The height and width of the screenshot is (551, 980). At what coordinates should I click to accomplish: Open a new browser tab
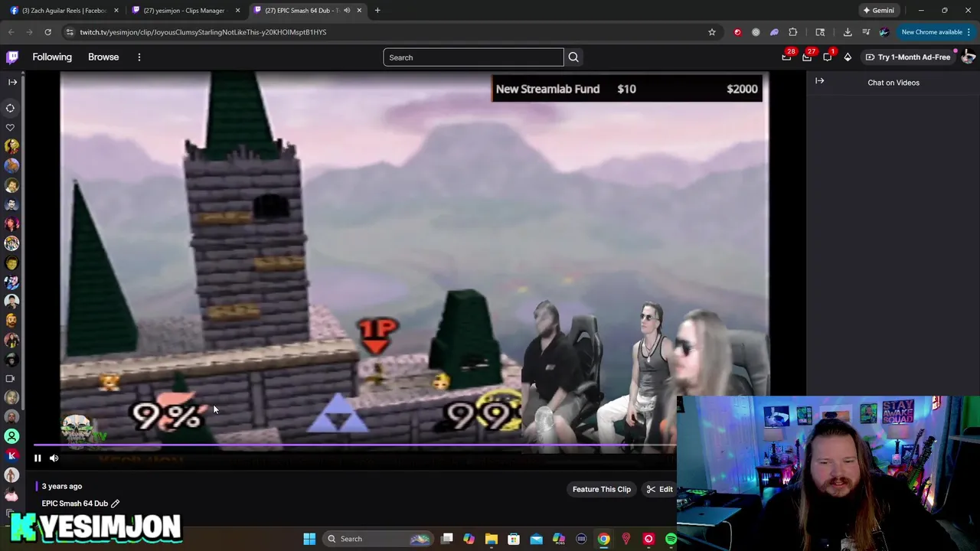pyautogui.click(x=377, y=11)
